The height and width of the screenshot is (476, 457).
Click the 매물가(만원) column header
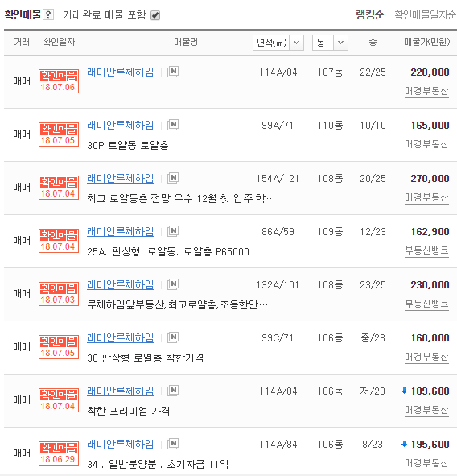coord(427,42)
